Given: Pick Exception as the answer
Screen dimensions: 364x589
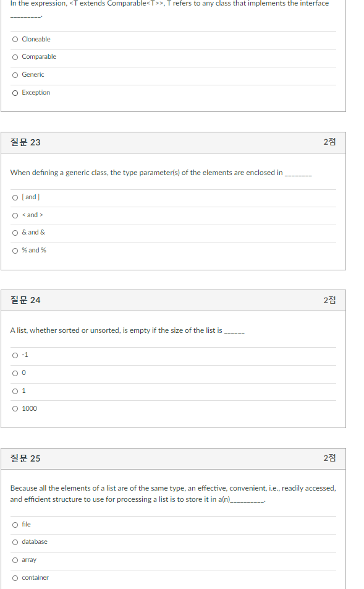Looking at the screenshot, I should 15,92.
